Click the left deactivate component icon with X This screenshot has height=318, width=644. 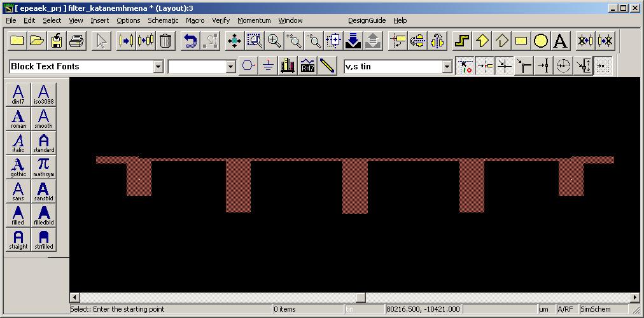pyautogui.click(x=585, y=41)
